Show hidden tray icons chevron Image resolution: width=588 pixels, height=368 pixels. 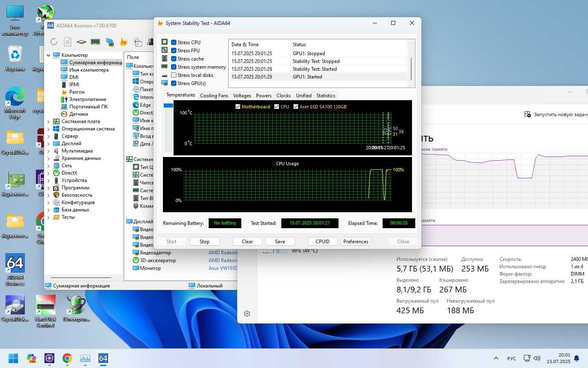[496, 359]
